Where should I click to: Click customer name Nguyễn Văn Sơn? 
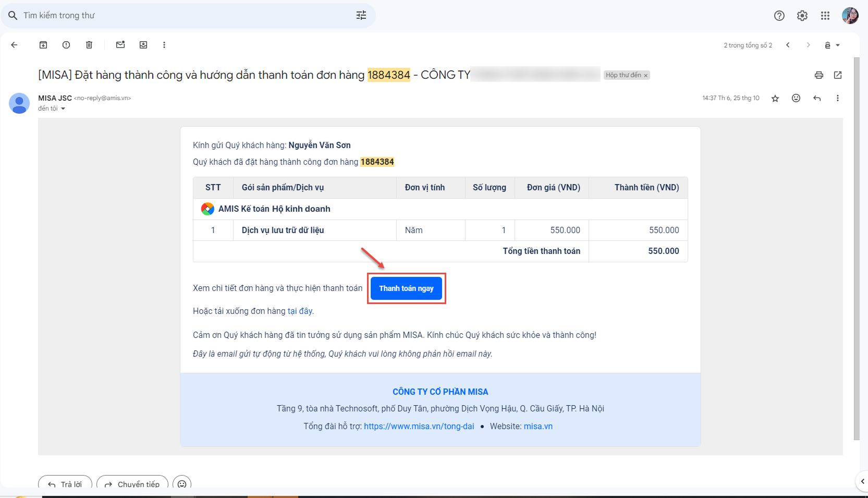pyautogui.click(x=320, y=145)
